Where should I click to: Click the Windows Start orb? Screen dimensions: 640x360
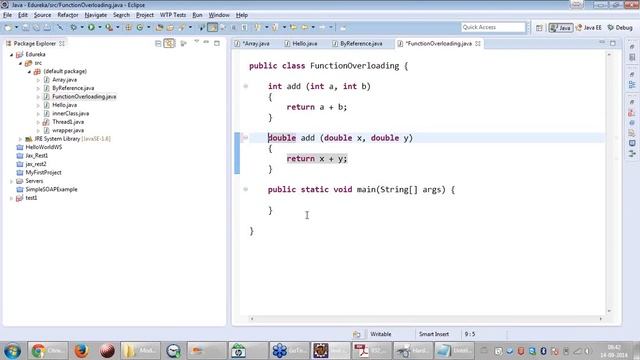pos(12,351)
